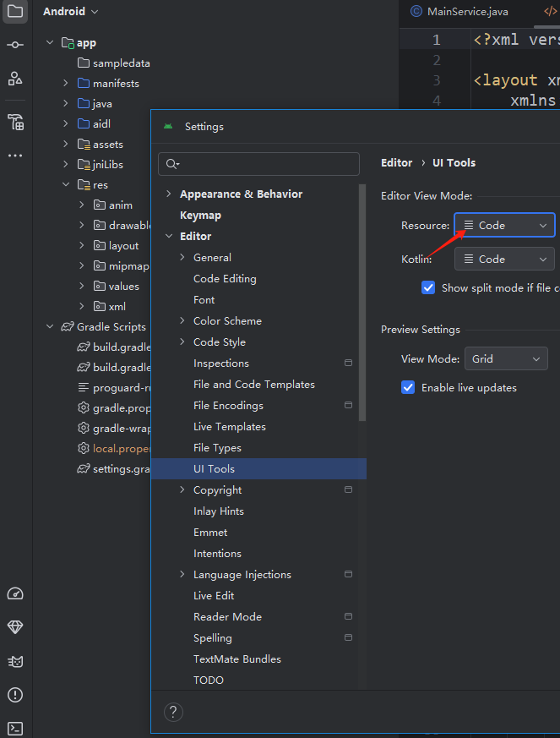
Task: Expand the Color Scheme settings node
Action: click(182, 320)
